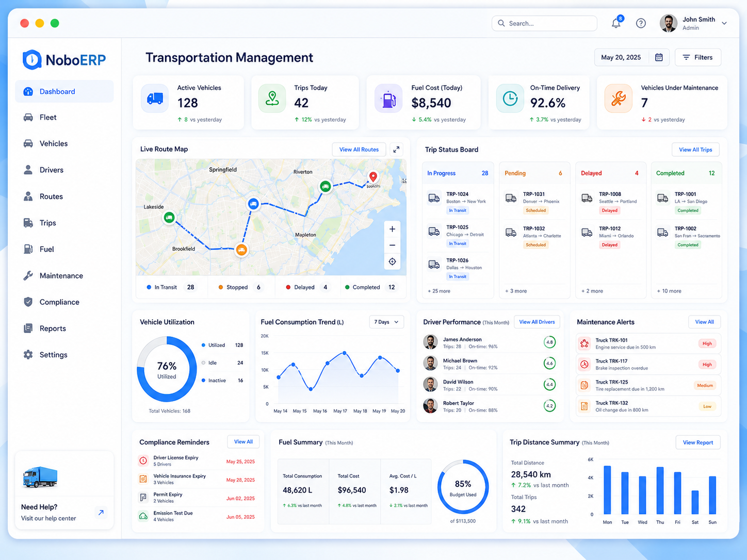This screenshot has width=747, height=560.
Task: Recenter the map with the locate icon
Action: (392, 262)
